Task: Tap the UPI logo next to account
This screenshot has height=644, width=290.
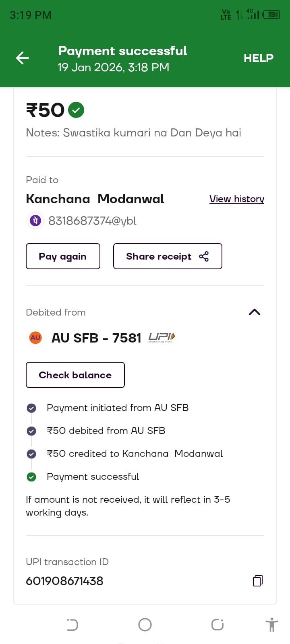Action: [162, 337]
